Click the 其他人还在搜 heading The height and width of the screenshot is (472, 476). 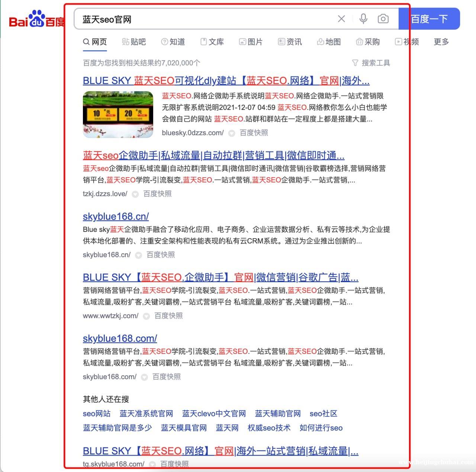tap(106, 399)
